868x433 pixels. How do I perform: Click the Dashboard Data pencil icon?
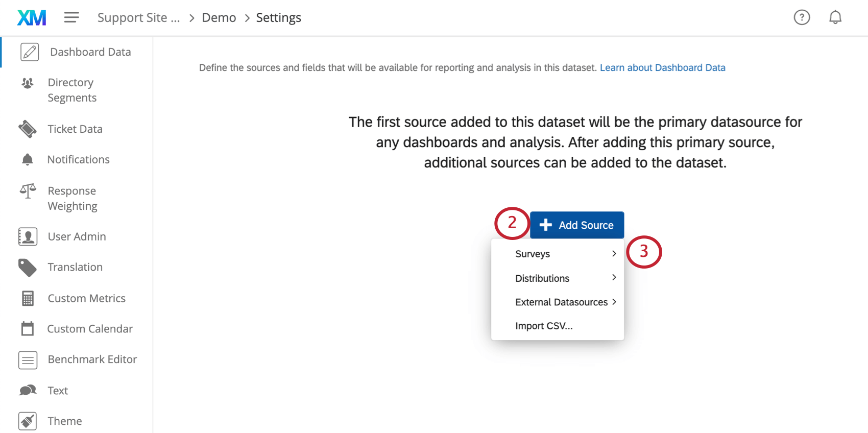tap(30, 52)
